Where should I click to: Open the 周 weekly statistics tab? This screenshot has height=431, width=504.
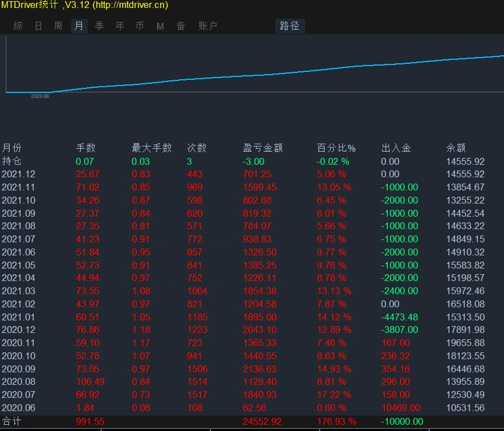click(x=58, y=26)
